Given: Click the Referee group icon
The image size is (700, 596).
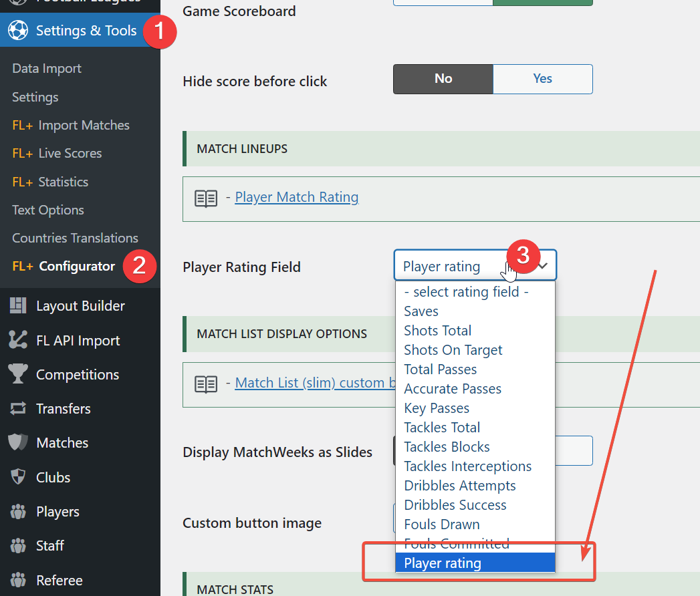Looking at the screenshot, I should pyautogui.click(x=18, y=580).
